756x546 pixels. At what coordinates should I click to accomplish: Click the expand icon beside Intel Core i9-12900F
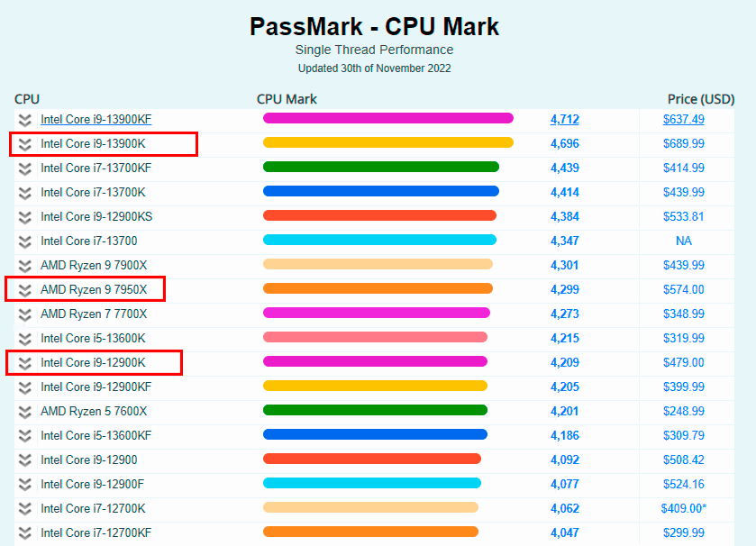(x=24, y=483)
